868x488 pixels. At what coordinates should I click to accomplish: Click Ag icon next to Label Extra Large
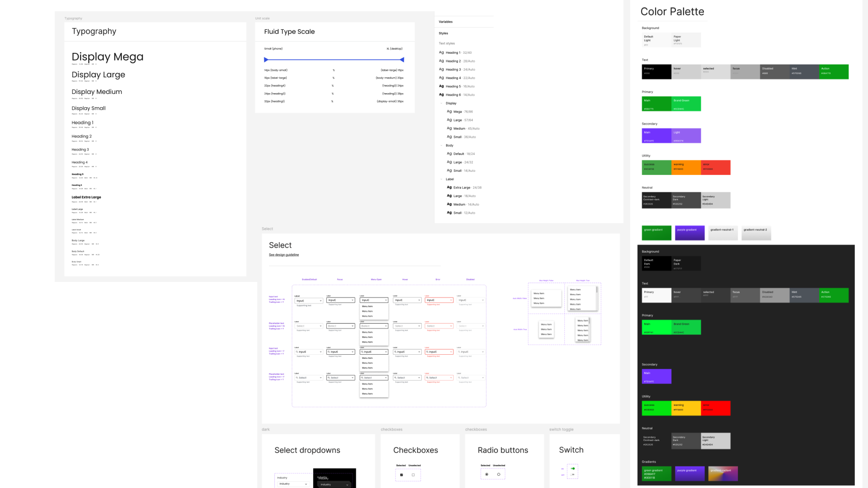click(449, 187)
